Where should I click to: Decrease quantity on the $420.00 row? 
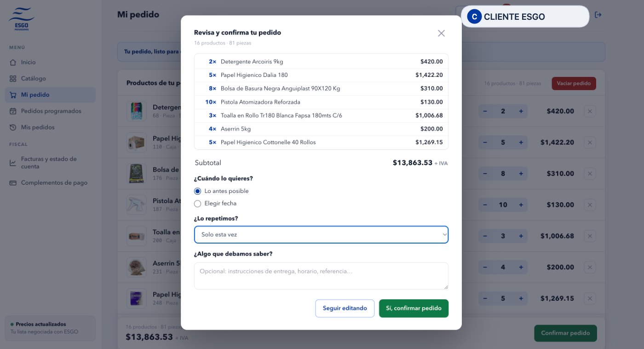pyautogui.click(x=485, y=111)
